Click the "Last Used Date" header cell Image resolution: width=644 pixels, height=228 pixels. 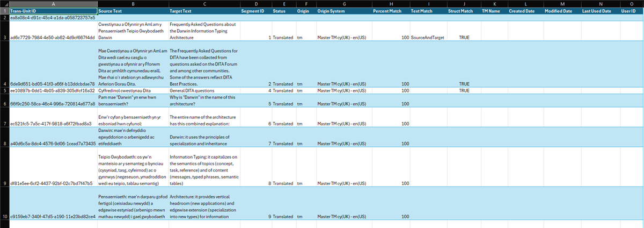(600, 11)
